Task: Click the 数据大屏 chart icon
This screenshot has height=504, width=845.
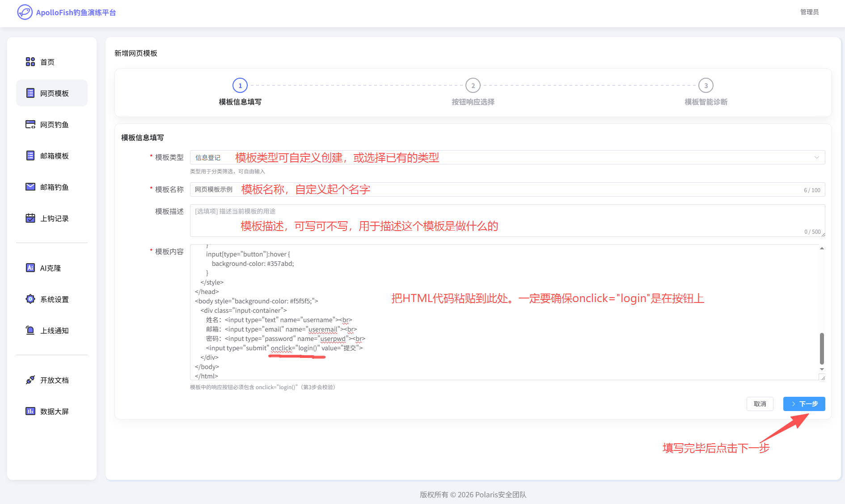Action: (30, 411)
